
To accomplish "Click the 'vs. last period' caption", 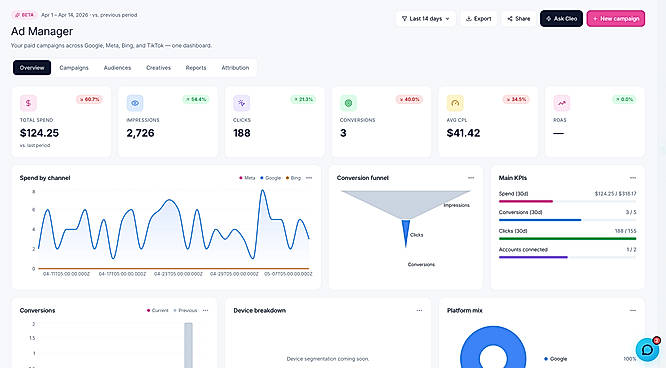I will point(35,145).
